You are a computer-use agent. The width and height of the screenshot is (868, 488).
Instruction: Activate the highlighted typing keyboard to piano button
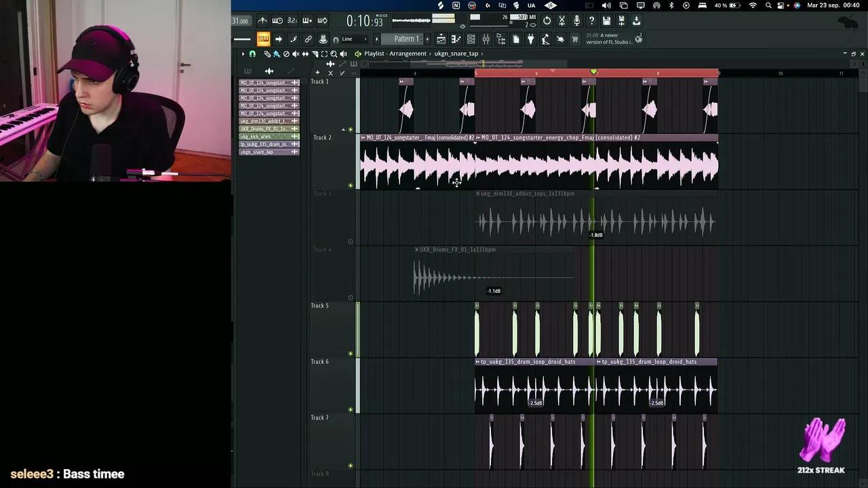(x=263, y=39)
